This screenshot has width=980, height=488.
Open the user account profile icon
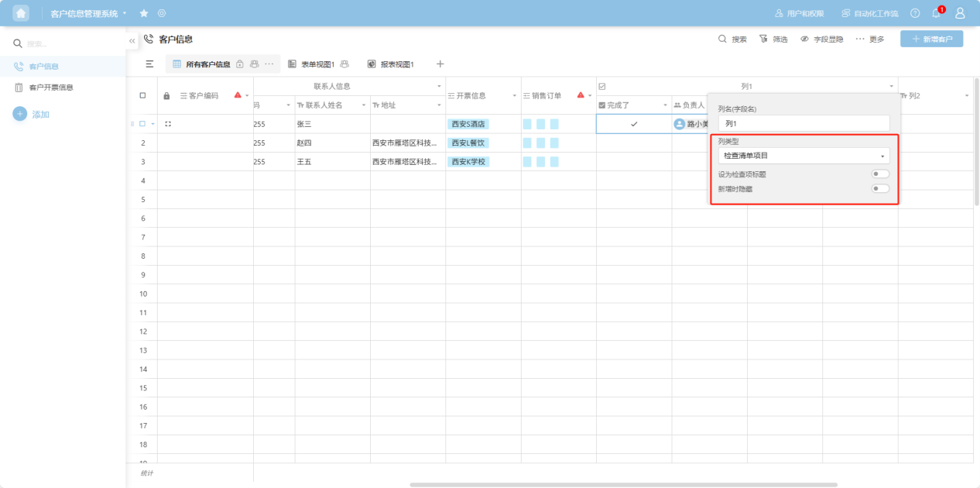[x=960, y=13]
